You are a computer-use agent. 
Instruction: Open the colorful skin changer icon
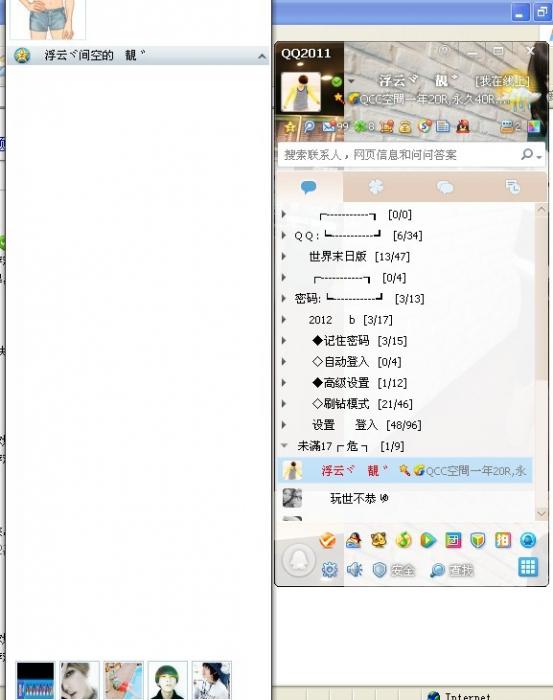coord(534,127)
